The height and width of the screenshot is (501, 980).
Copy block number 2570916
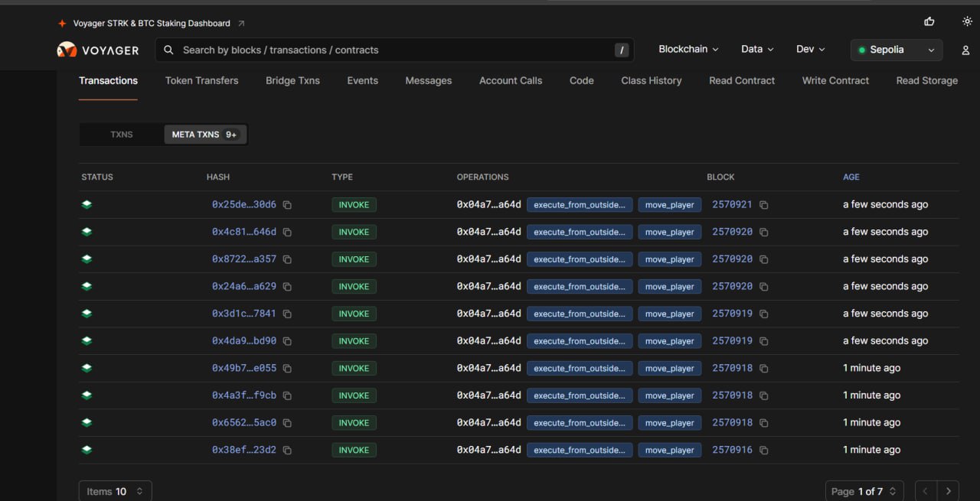click(x=763, y=451)
